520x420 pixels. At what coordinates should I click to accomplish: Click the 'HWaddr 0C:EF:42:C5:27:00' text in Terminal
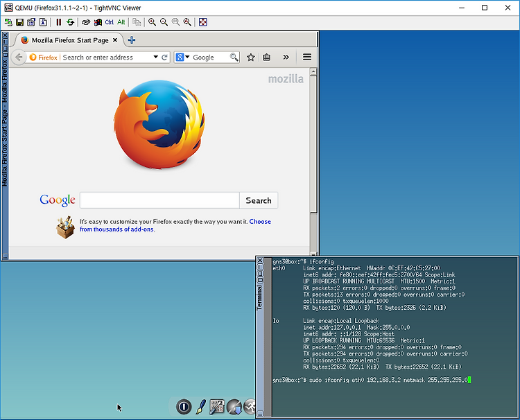coord(404,268)
